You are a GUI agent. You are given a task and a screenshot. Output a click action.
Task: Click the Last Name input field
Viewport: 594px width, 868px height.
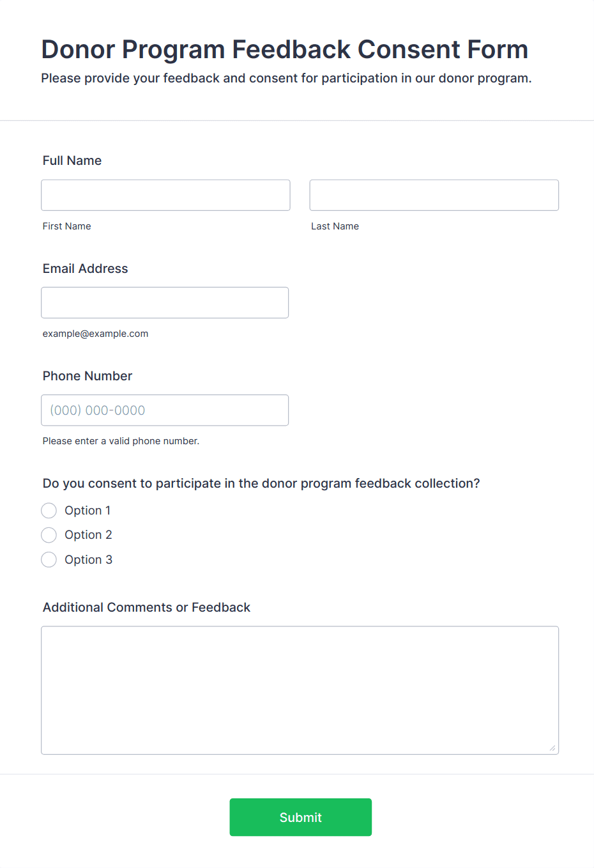point(434,195)
